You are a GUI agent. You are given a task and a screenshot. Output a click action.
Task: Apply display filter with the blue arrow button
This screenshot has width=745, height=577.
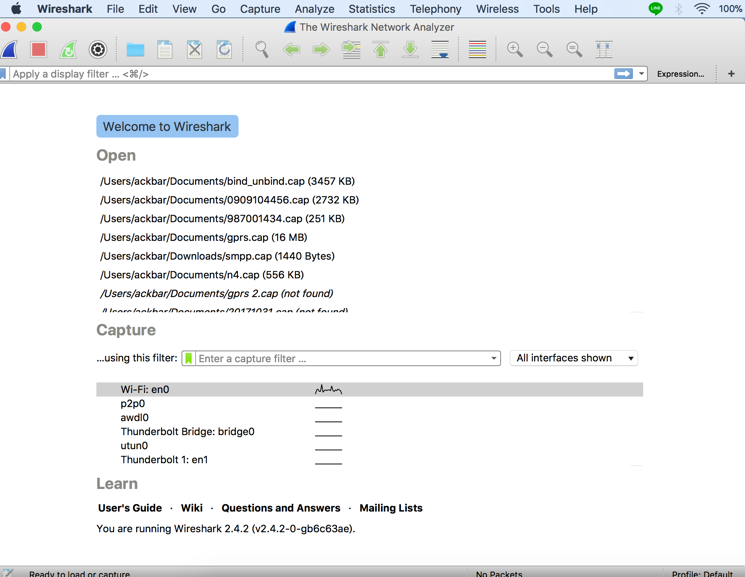coord(623,74)
